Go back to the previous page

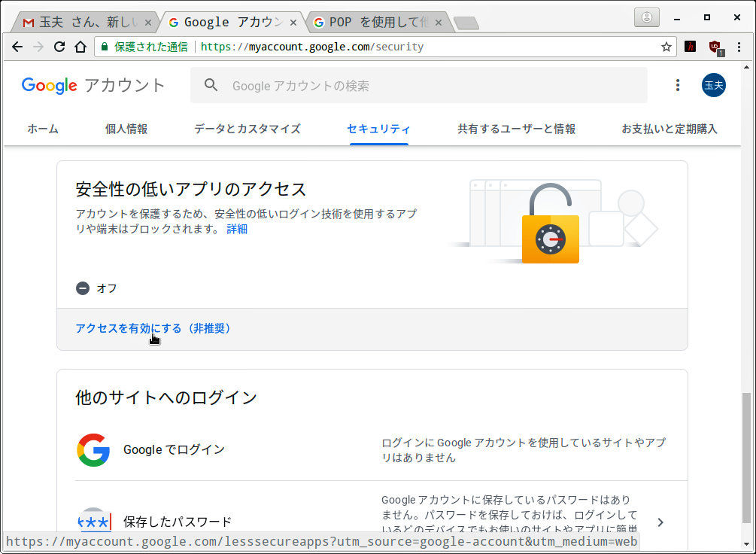coord(17,47)
